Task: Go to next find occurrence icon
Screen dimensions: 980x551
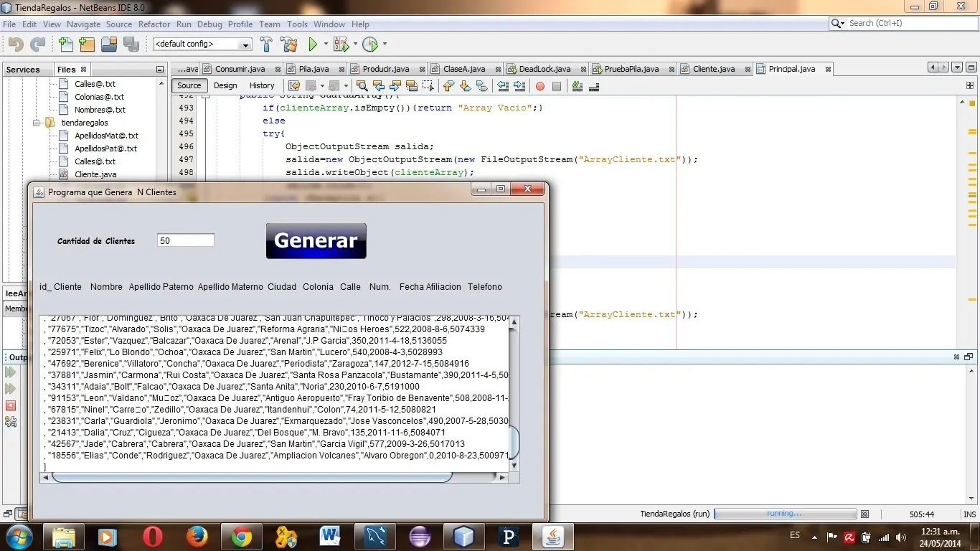Action: click(395, 86)
